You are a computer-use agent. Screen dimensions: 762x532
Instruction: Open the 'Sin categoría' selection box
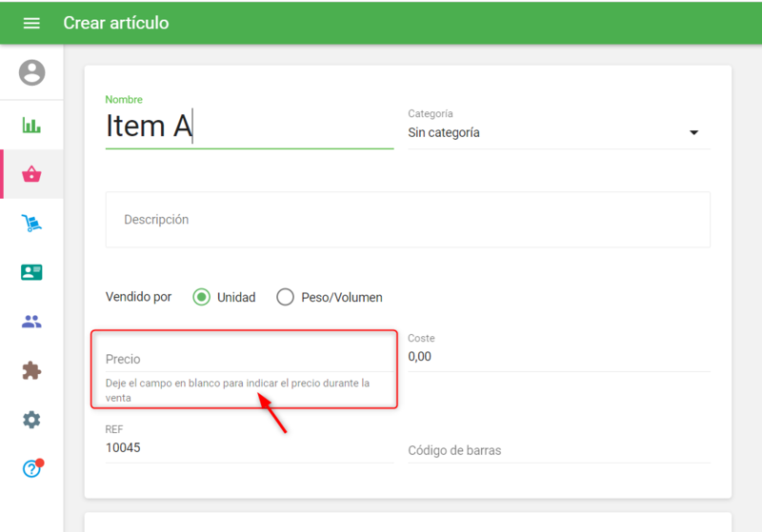[x=543, y=133]
